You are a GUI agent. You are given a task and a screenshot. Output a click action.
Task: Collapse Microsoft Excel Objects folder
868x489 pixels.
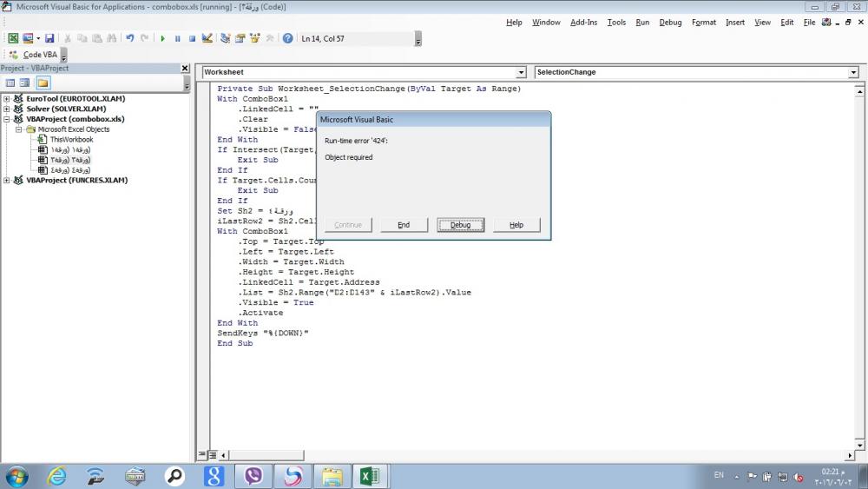click(x=18, y=129)
